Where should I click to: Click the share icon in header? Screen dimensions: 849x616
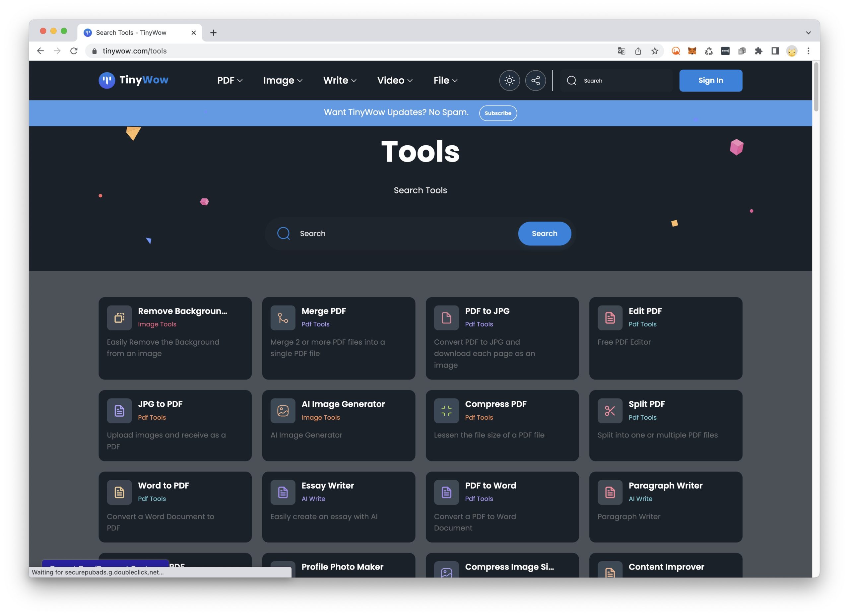click(535, 81)
